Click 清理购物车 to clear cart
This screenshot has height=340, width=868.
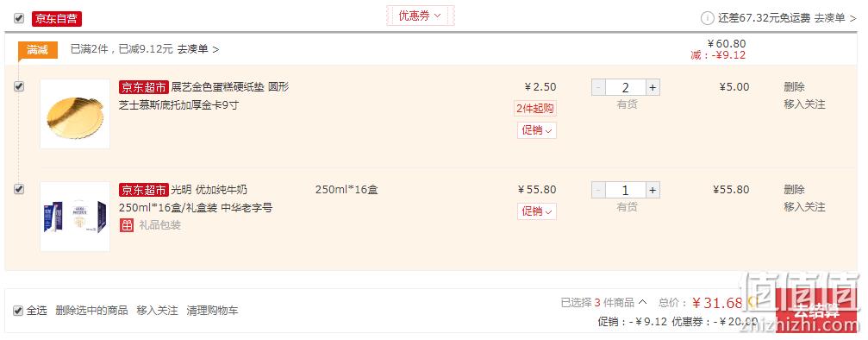tap(213, 311)
